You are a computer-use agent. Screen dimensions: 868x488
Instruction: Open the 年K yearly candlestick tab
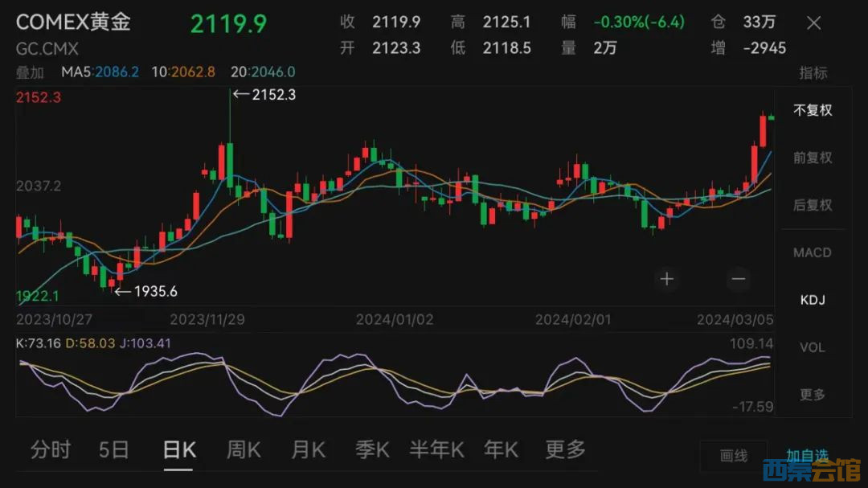(501, 449)
